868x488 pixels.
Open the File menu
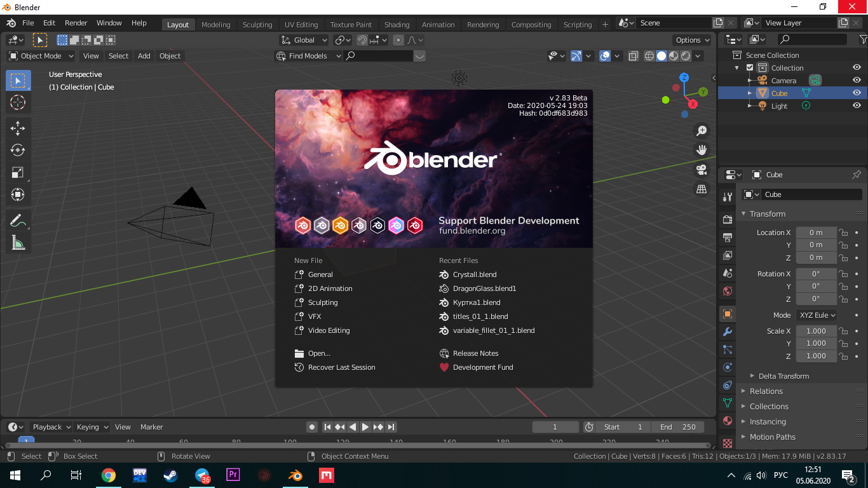28,23
